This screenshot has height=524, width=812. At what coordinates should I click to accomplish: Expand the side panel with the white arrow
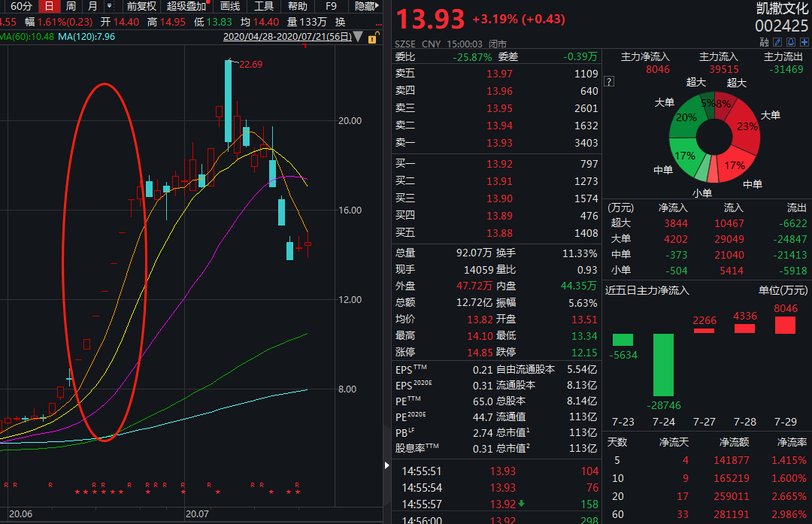pyautogui.click(x=387, y=465)
